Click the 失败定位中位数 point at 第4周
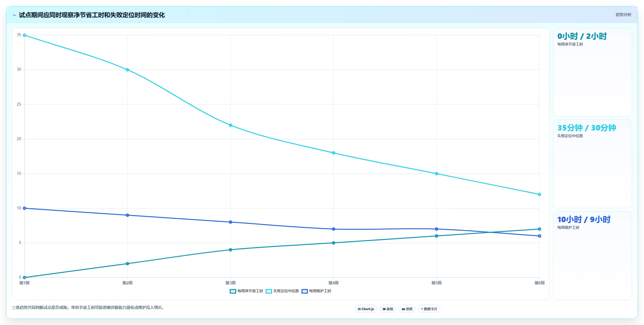This screenshot has height=325, width=644. click(x=333, y=153)
